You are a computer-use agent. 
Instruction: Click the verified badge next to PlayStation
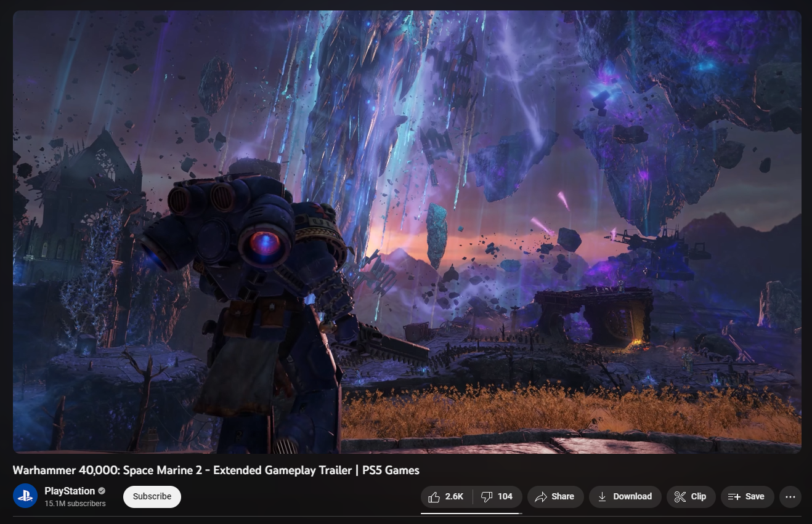click(100, 491)
